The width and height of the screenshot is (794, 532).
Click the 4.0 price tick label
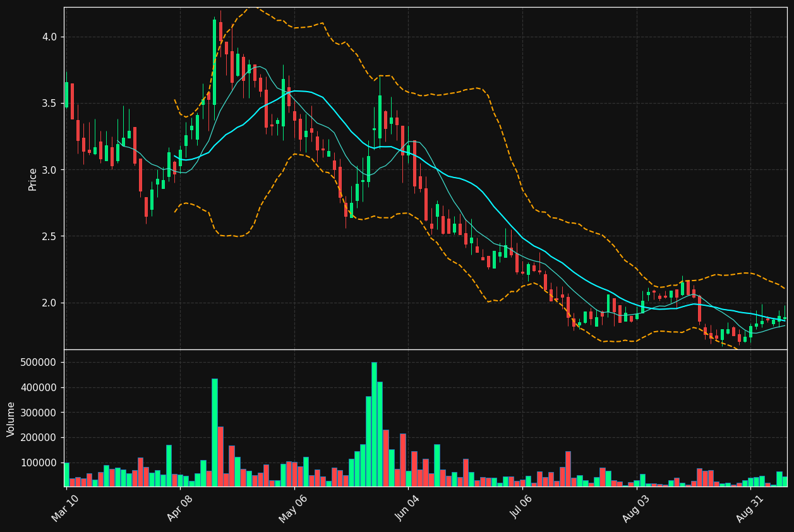[49, 37]
